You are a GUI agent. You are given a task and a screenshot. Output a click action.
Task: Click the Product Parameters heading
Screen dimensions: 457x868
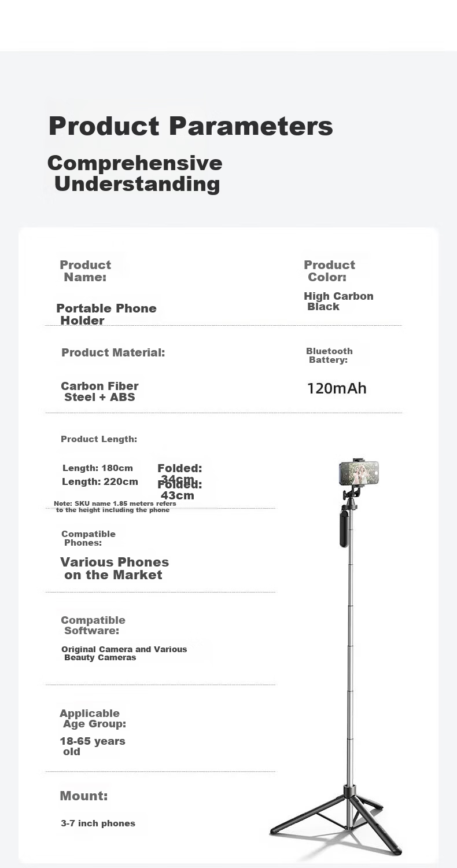(190, 126)
